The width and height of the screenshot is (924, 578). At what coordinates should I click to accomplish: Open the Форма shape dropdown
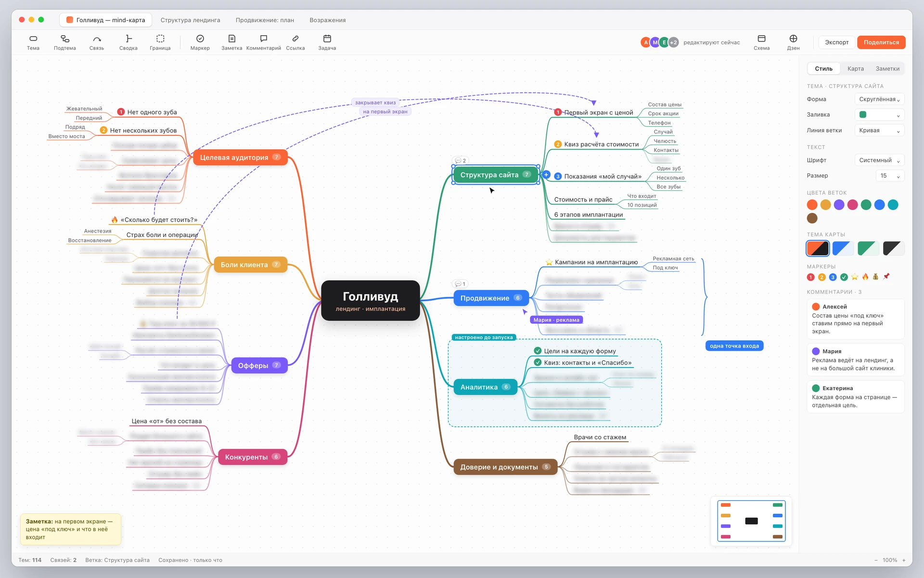(x=879, y=99)
